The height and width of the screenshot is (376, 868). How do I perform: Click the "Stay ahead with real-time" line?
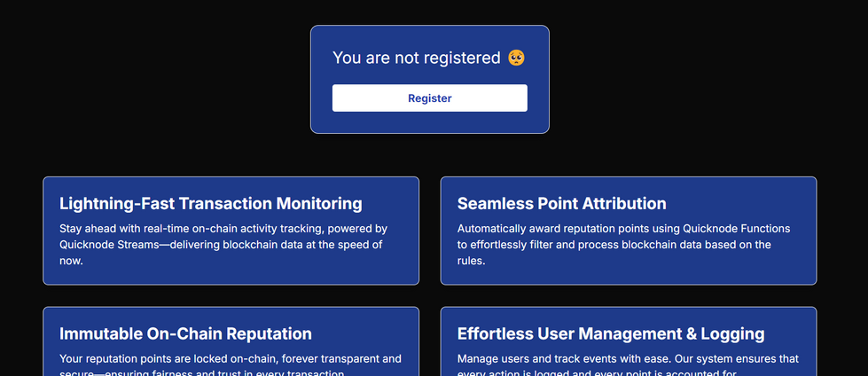pyautogui.click(x=133, y=228)
